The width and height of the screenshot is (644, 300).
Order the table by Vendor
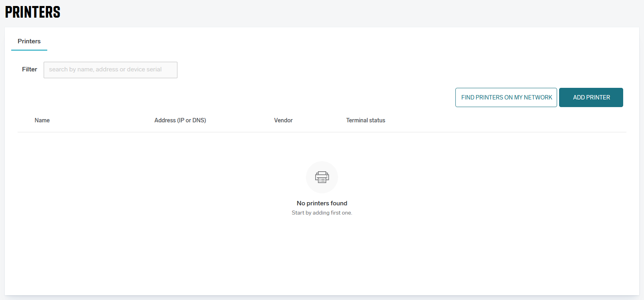(x=283, y=120)
